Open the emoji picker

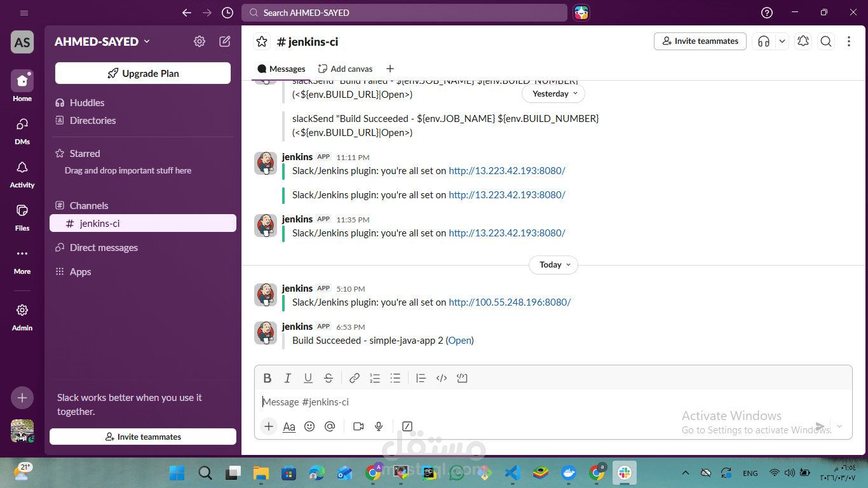click(309, 426)
